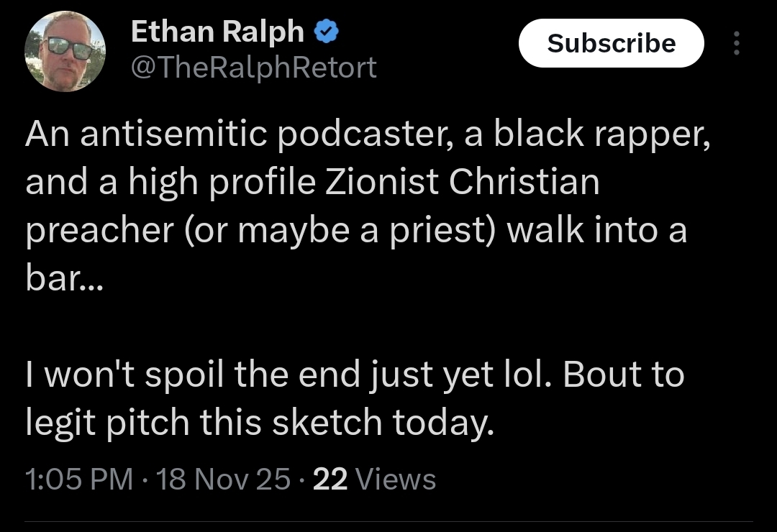Open Ethan Ralph's profile picture
The image size is (777, 532).
click(x=65, y=52)
